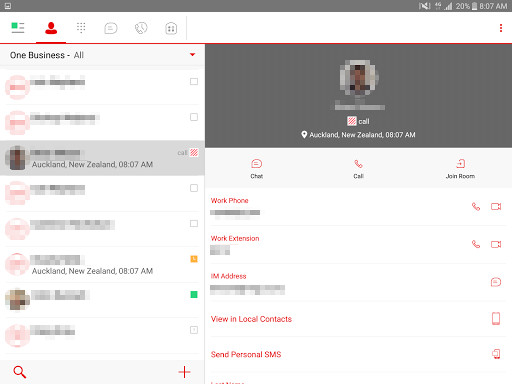Click the muted sound icon in status bar
Image resolution: width=512 pixels, height=384 pixels.
424,6
